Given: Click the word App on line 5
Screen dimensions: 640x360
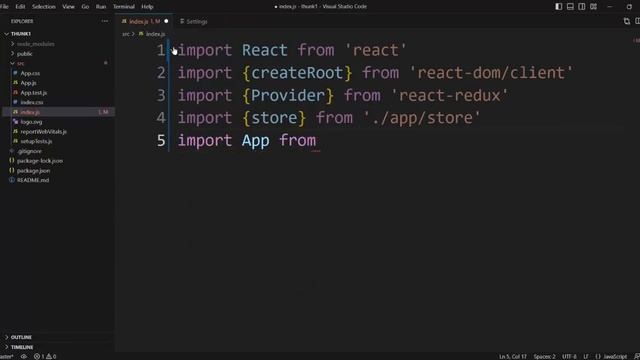Looking at the screenshot, I should coord(256,141).
